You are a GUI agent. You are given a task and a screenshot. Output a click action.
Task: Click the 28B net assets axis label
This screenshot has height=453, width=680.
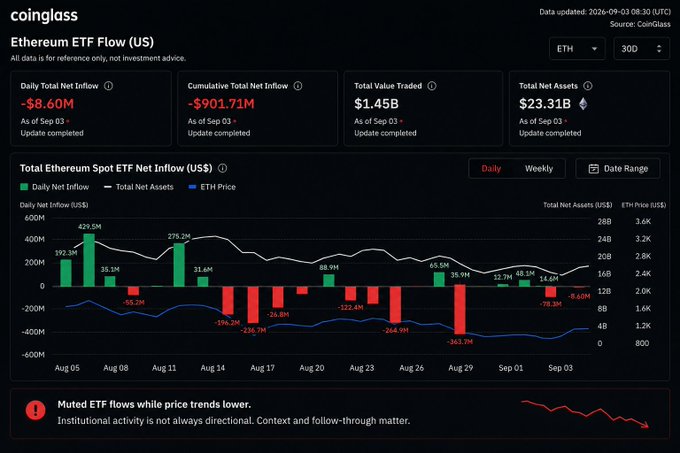point(604,222)
